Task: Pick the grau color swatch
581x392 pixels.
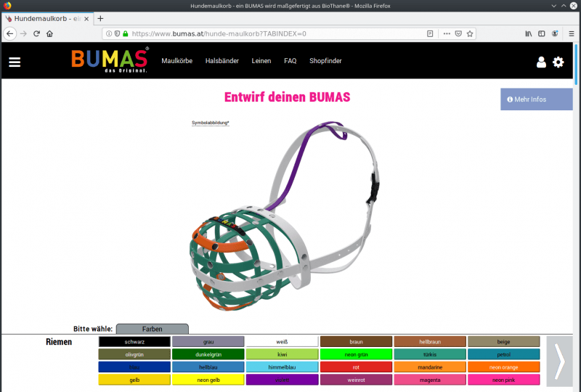Action: [x=208, y=342]
